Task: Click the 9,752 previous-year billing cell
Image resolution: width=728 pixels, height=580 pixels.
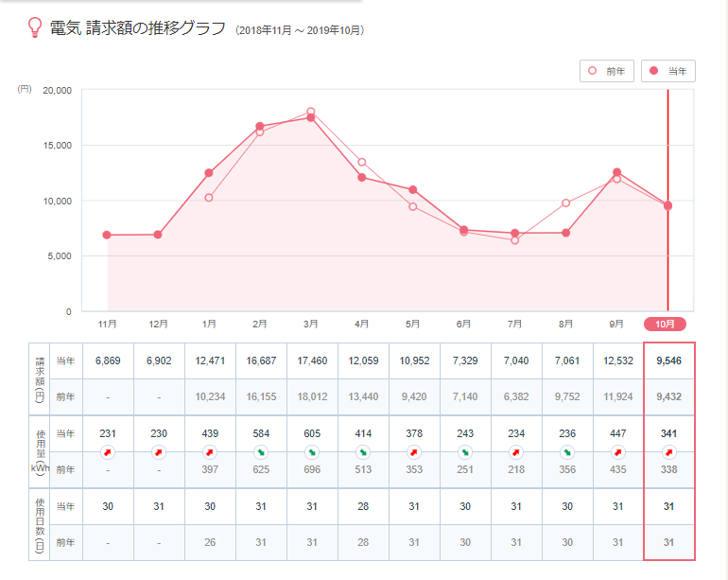Action: click(x=567, y=396)
